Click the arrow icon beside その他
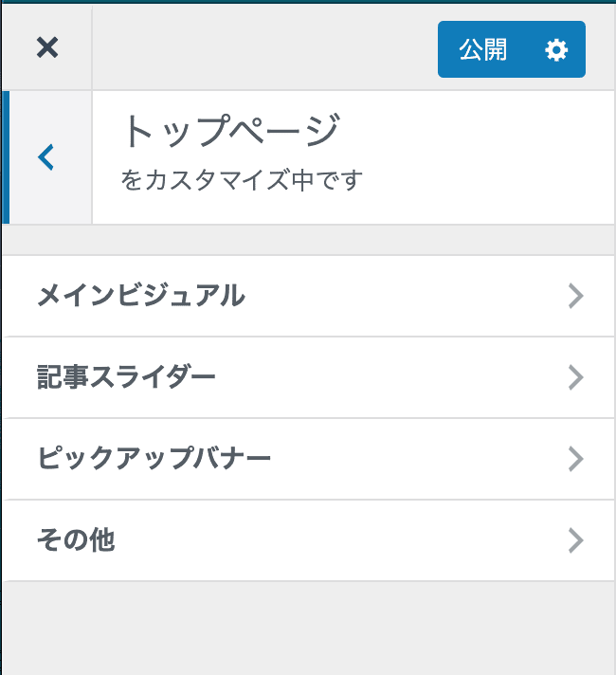Viewport: 616px width, 675px height. coord(574,541)
